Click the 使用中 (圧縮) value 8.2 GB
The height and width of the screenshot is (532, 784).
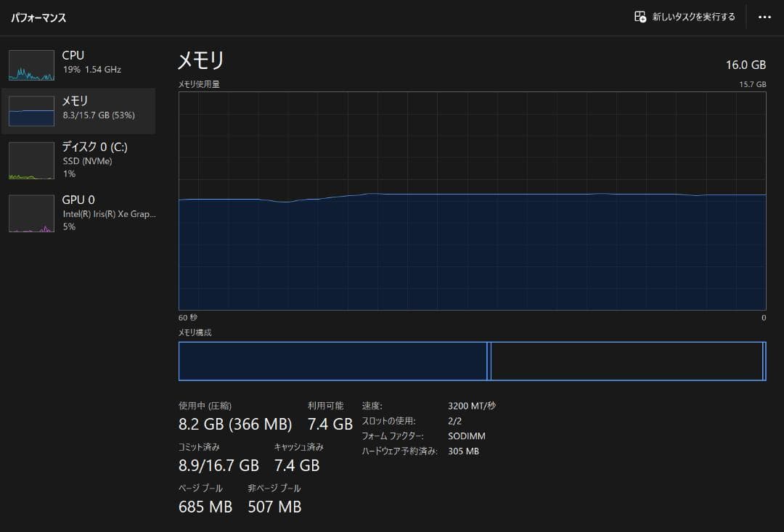234,424
